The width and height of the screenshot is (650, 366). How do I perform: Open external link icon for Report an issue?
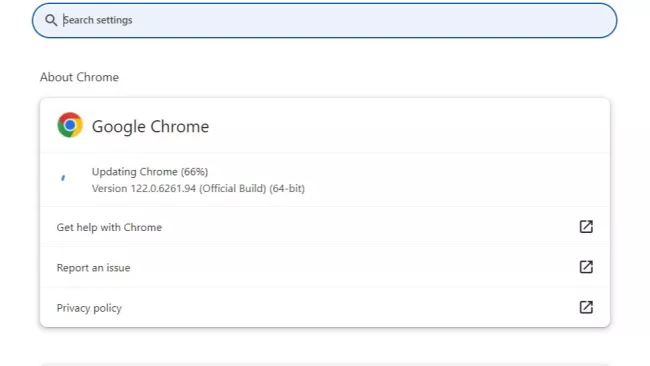(586, 267)
